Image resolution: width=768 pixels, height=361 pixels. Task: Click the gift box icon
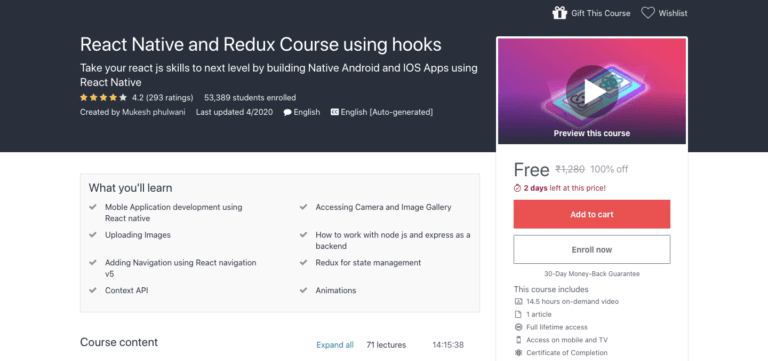point(559,13)
